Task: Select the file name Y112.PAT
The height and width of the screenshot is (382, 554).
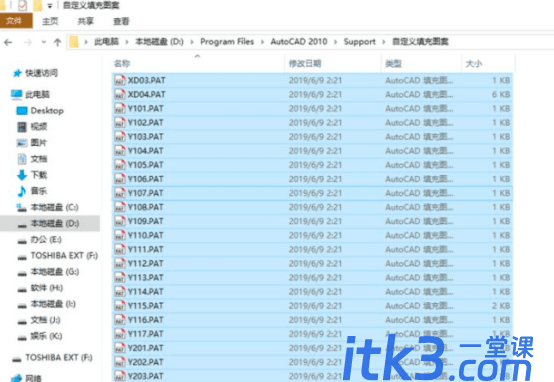Action: pos(146,264)
